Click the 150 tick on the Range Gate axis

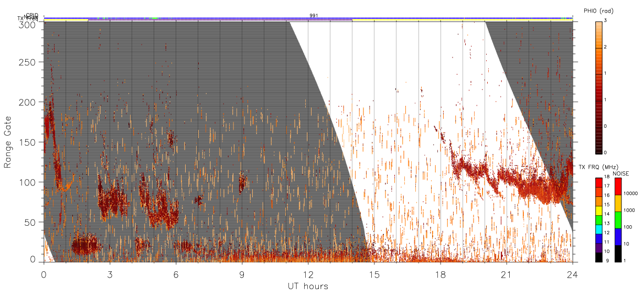[x=29, y=142]
